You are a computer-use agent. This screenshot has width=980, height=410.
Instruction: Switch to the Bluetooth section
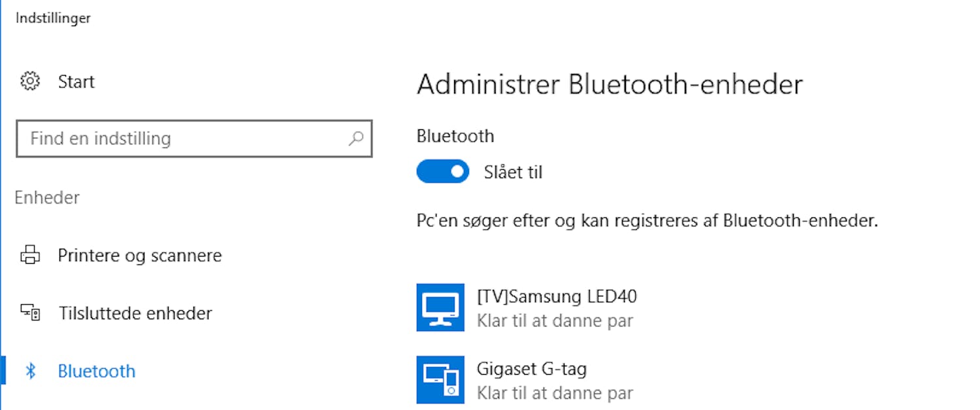click(x=96, y=371)
